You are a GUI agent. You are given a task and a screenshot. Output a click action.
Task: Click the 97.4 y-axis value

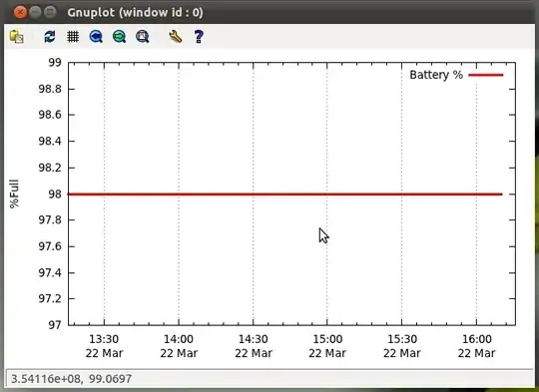click(50, 272)
